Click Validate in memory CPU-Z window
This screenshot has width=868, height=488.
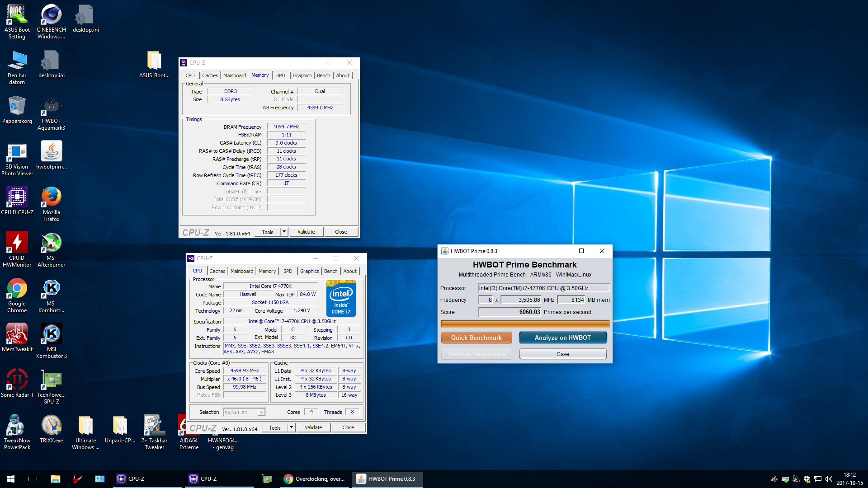(x=306, y=232)
